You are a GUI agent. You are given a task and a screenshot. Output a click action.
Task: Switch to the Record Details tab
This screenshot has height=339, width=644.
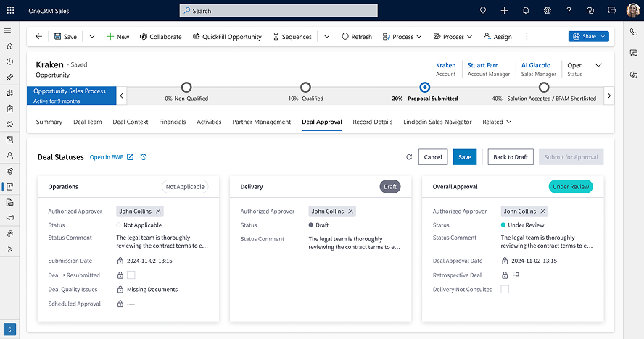pos(373,122)
